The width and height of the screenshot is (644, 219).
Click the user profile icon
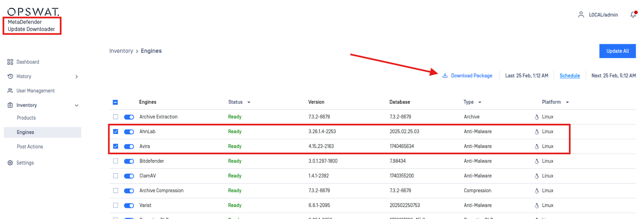[581, 15]
